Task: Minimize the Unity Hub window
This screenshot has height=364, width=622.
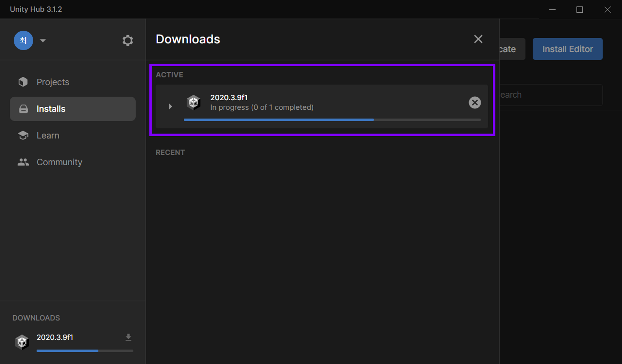Action: (552, 9)
